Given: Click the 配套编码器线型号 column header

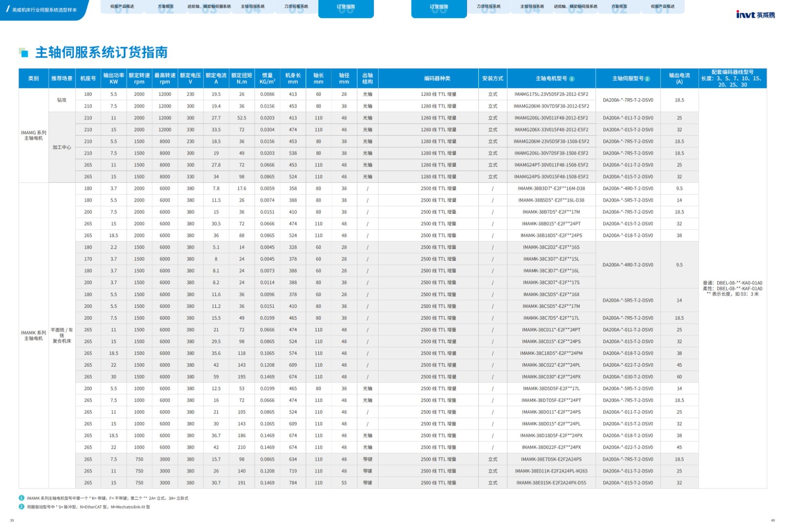Looking at the screenshot, I should click(733, 78).
